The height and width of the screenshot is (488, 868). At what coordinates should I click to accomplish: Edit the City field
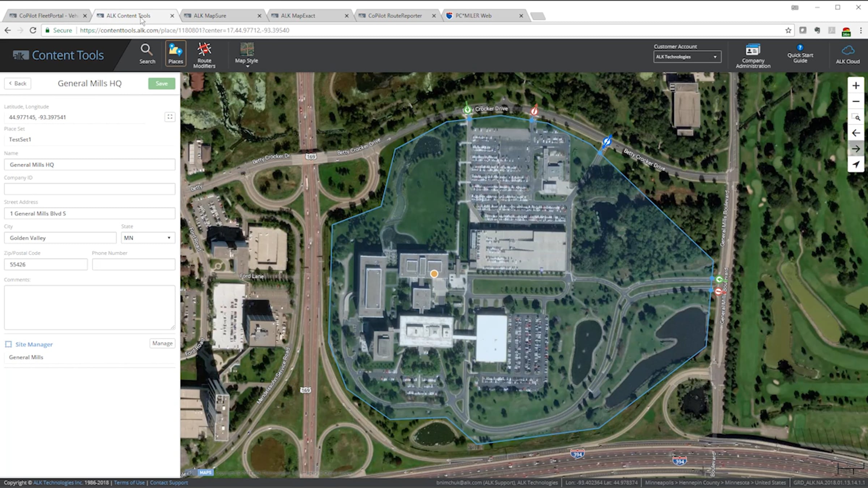(60, 238)
